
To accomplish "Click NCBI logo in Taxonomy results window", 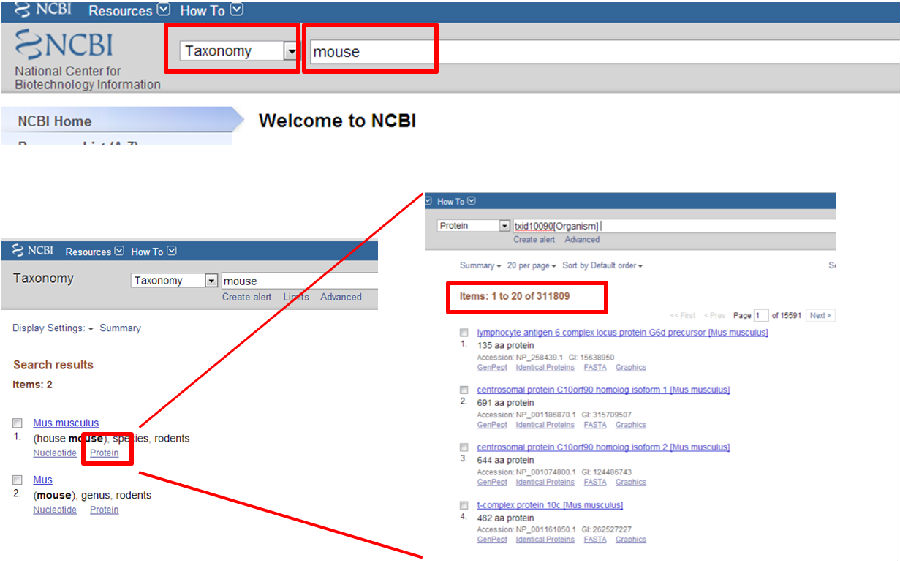I will (x=33, y=250).
